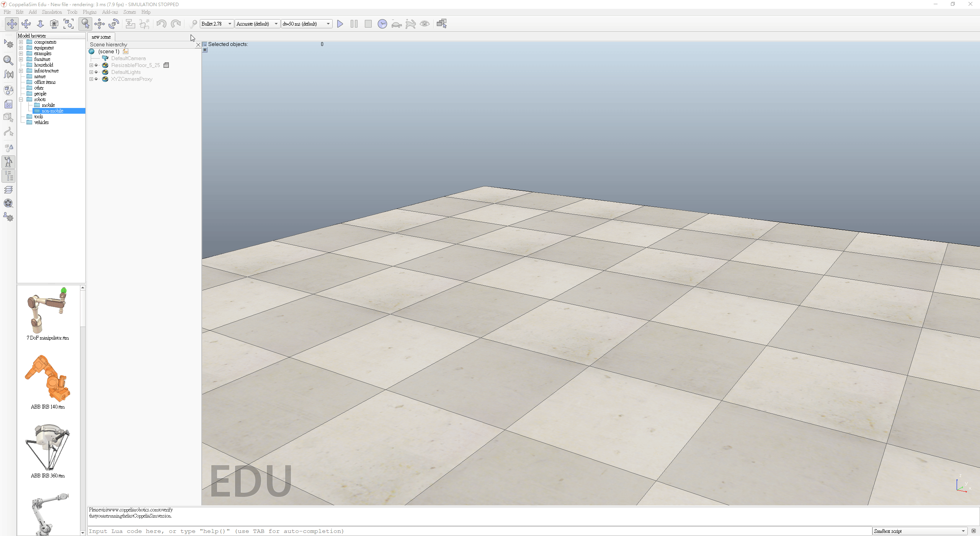
Task: Open object/item rotate tool
Action: pos(114,24)
